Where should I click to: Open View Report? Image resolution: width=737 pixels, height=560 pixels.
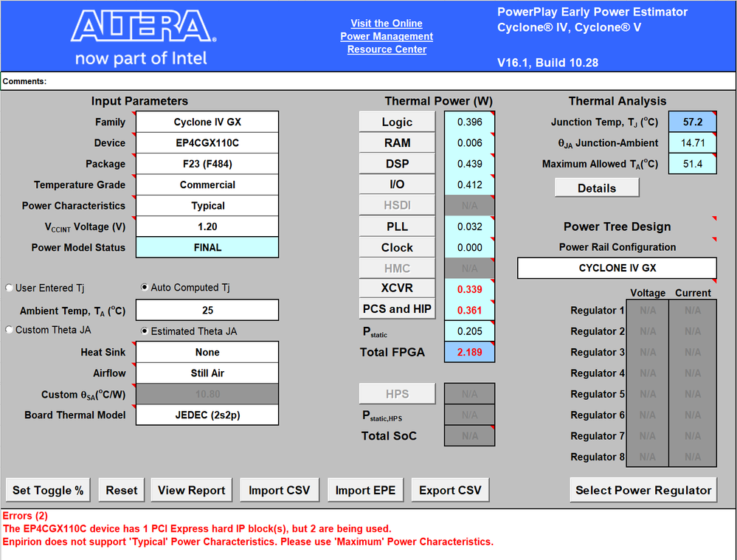tap(191, 491)
